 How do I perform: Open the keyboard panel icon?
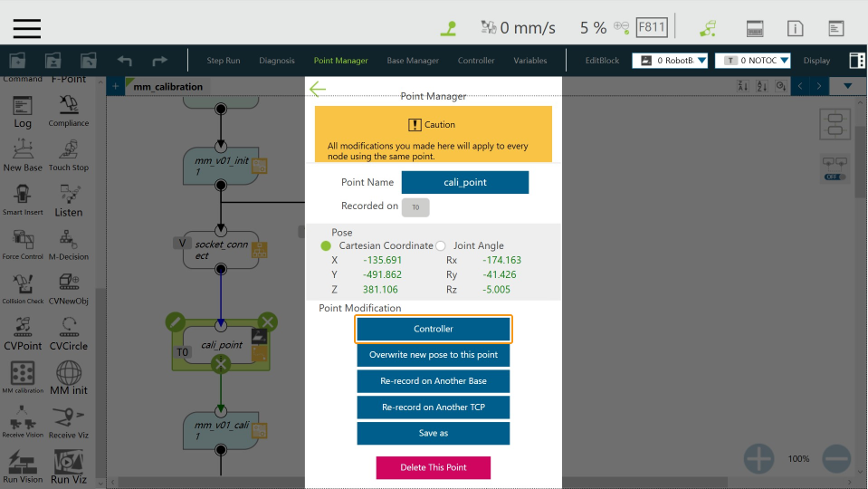point(755,28)
